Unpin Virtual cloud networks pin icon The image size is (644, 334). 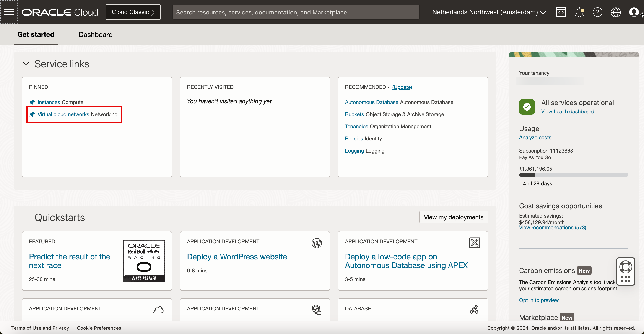pyautogui.click(x=32, y=114)
